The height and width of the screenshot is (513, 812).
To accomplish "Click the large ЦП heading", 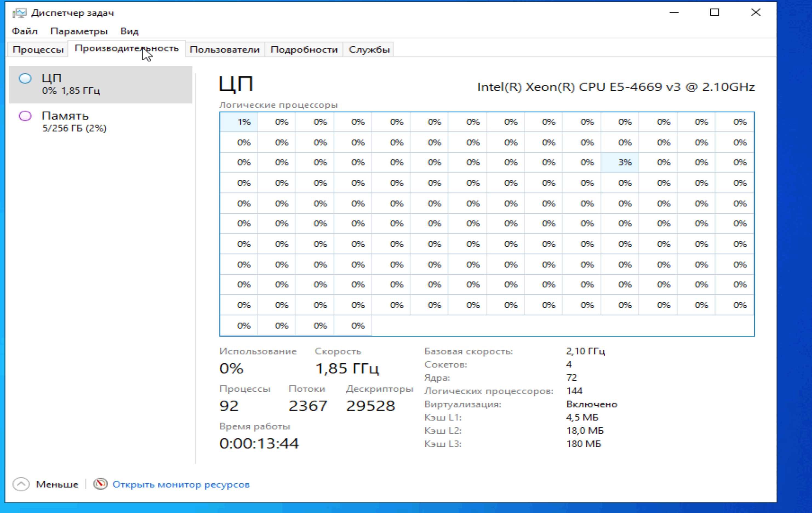I will pyautogui.click(x=236, y=84).
